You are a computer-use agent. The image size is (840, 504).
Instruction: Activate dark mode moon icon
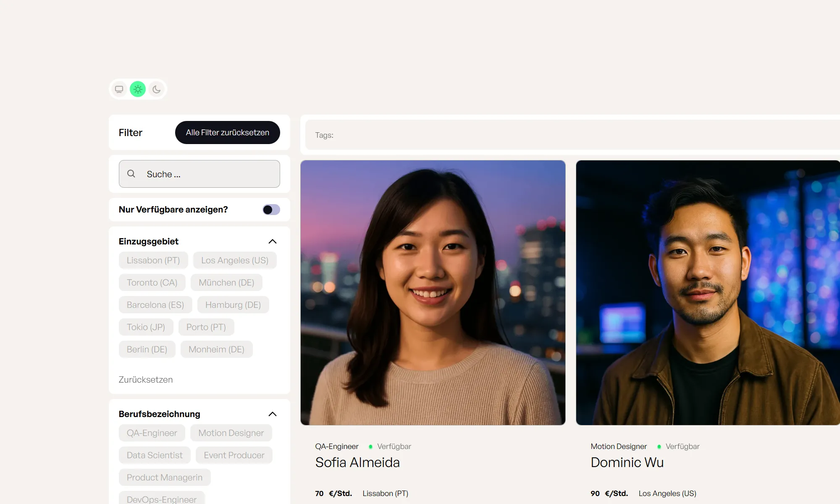(x=157, y=89)
